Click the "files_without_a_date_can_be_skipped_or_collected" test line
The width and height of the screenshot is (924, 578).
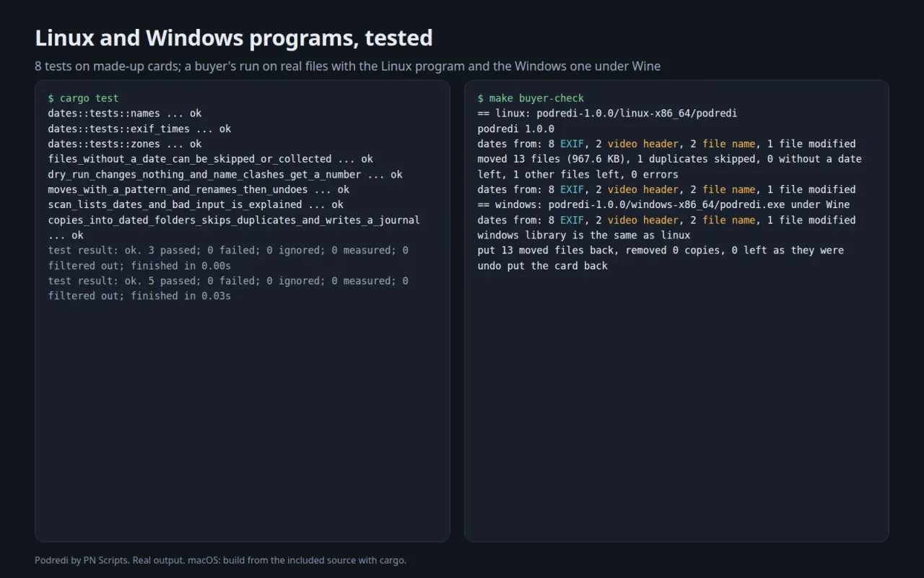click(x=211, y=159)
